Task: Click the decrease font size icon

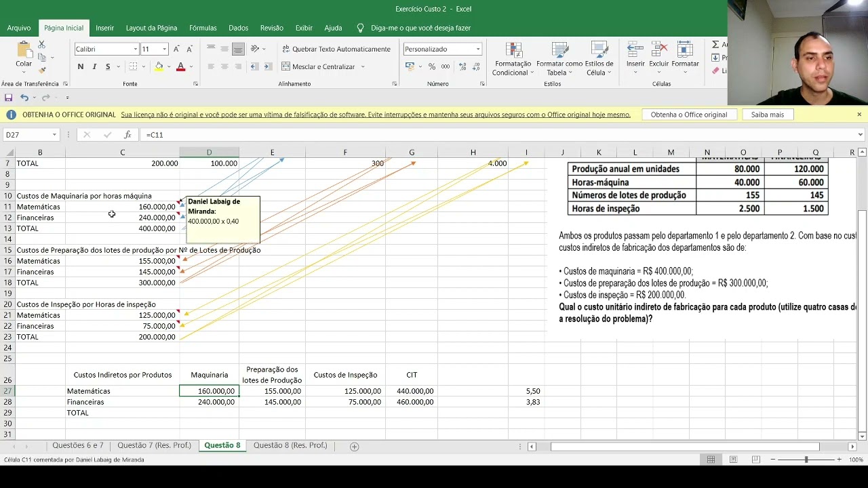Action: pyautogui.click(x=189, y=49)
